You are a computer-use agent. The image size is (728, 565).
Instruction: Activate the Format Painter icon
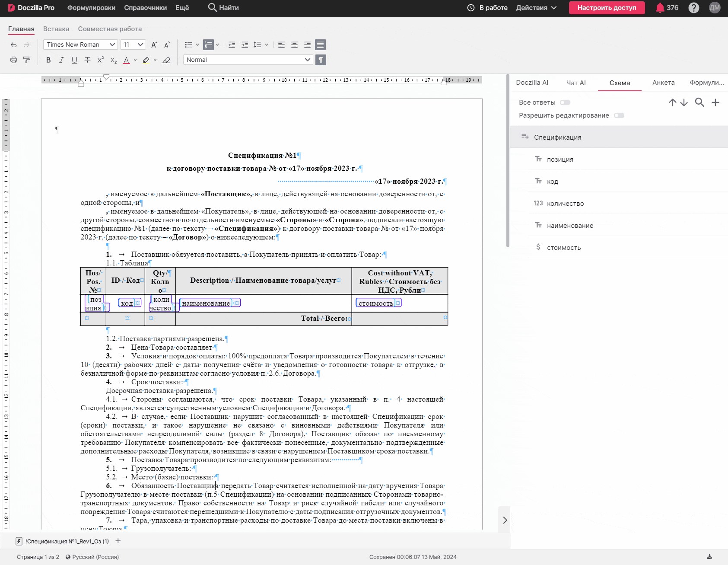pyautogui.click(x=27, y=60)
